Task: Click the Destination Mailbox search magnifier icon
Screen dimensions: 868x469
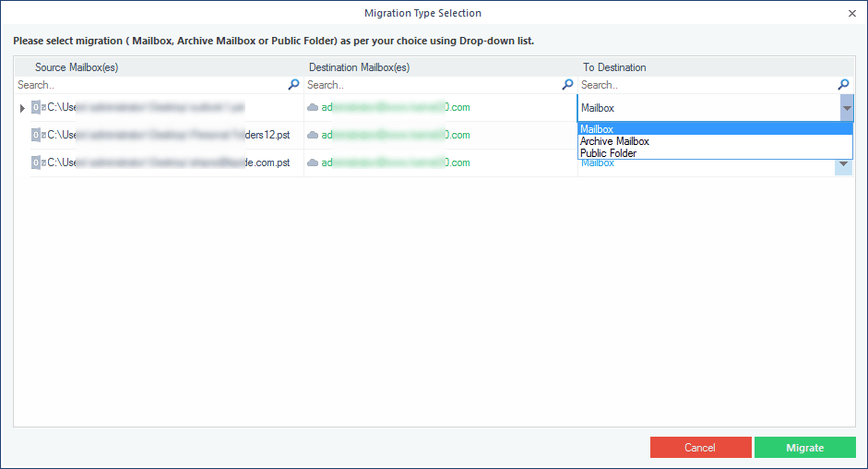Action: tap(567, 84)
